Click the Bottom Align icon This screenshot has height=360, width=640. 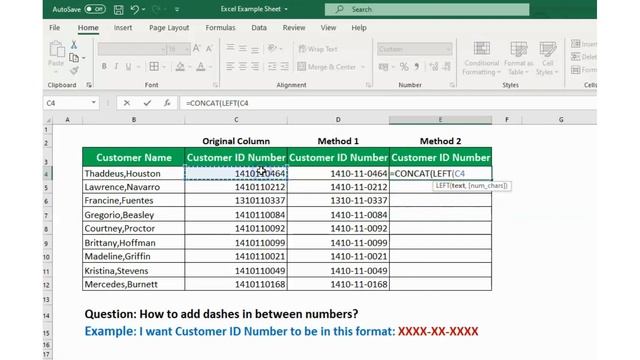point(255,49)
